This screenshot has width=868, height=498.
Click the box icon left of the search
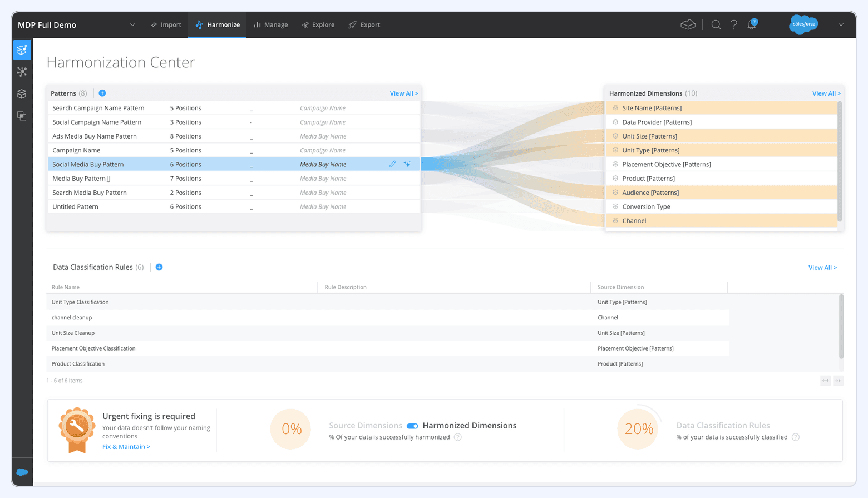point(688,24)
